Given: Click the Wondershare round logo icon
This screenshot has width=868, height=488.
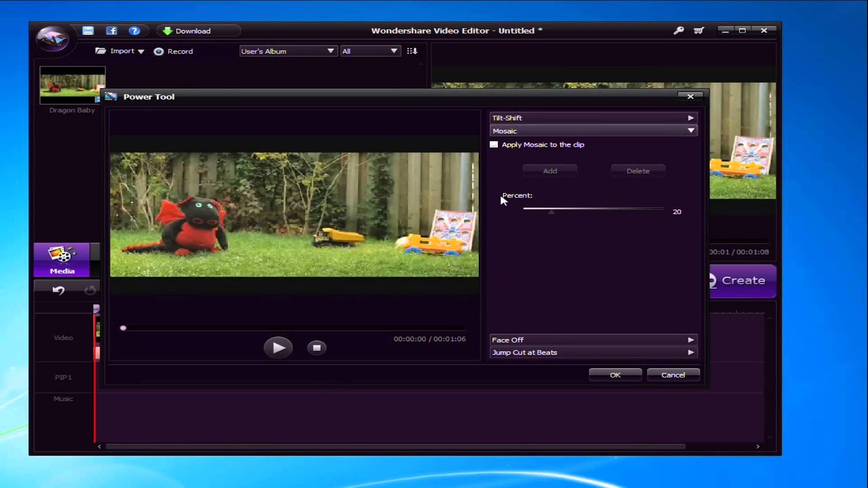Looking at the screenshot, I should pyautogui.click(x=52, y=37).
